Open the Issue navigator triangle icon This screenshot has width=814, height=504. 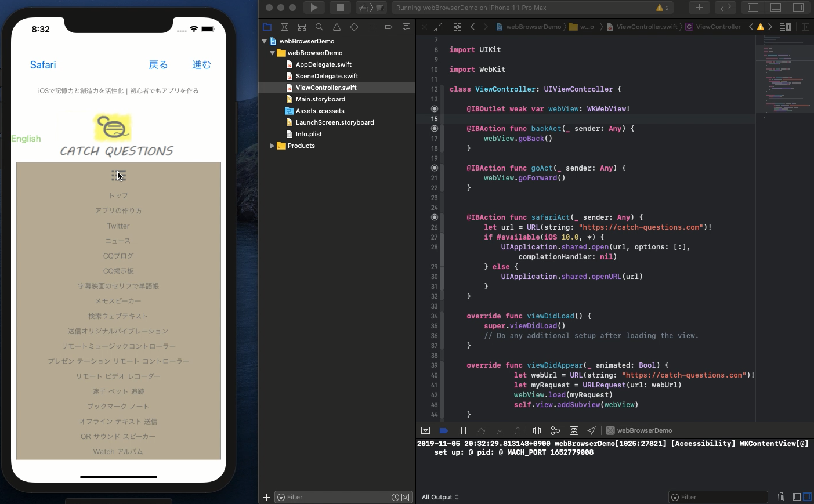tap(337, 27)
